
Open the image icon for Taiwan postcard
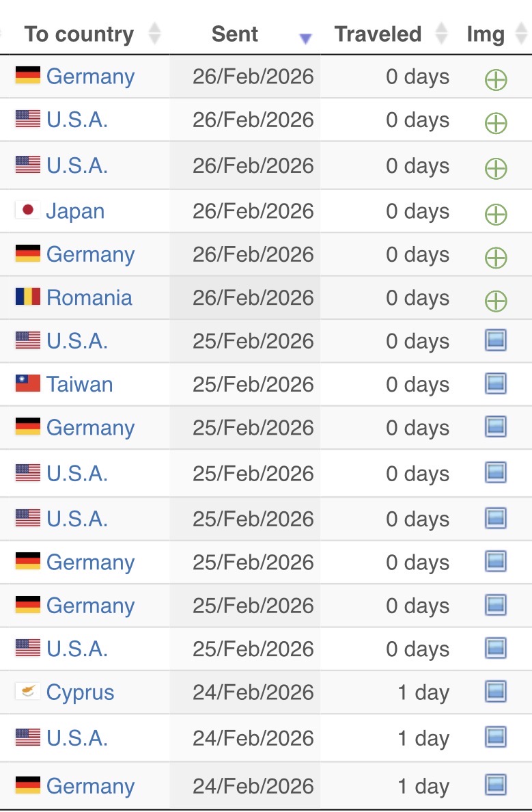(x=496, y=384)
